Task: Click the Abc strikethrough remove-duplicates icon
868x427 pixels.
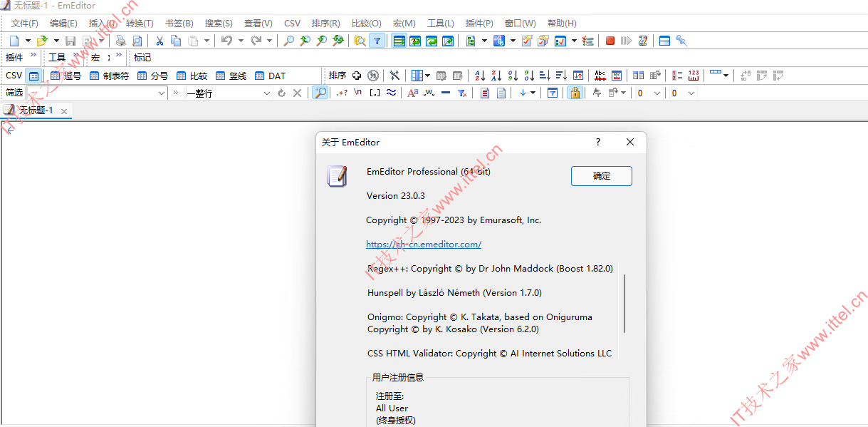Action: 600,76
